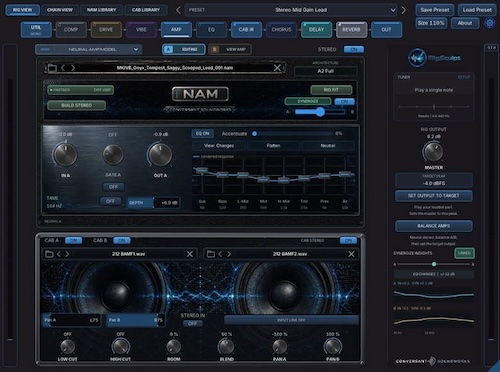Image resolution: width=500 pixels, height=372 pixels.
Task: Load the previous NAM model with left arrow
Action: click(x=63, y=68)
